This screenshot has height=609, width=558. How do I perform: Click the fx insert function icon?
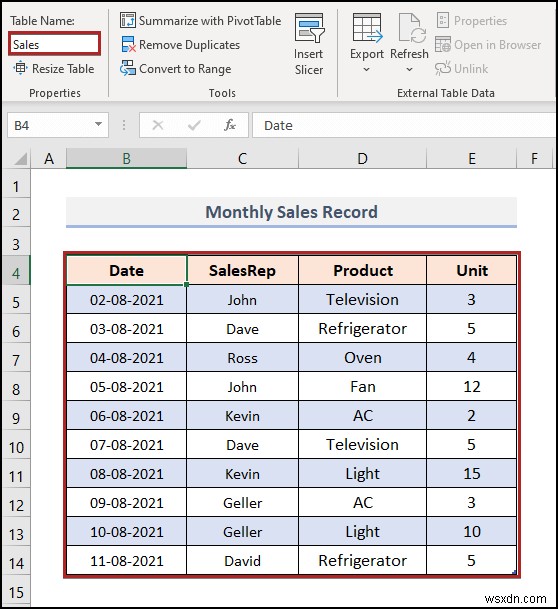230,125
